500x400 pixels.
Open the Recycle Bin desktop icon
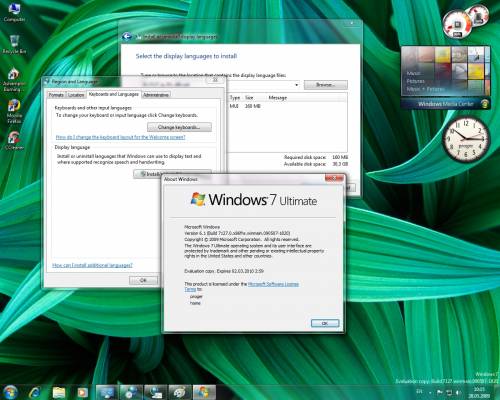click(x=14, y=44)
